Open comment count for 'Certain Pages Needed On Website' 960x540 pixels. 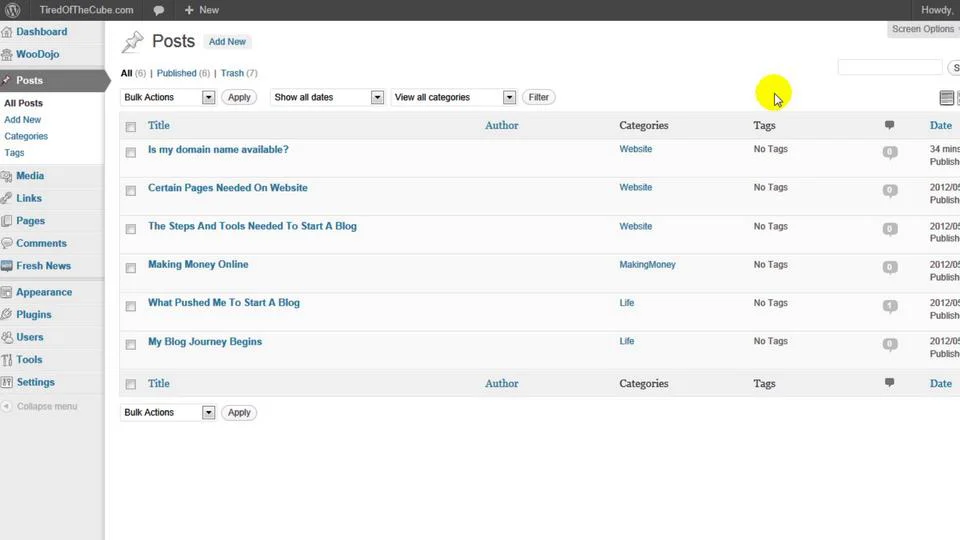click(x=890, y=190)
